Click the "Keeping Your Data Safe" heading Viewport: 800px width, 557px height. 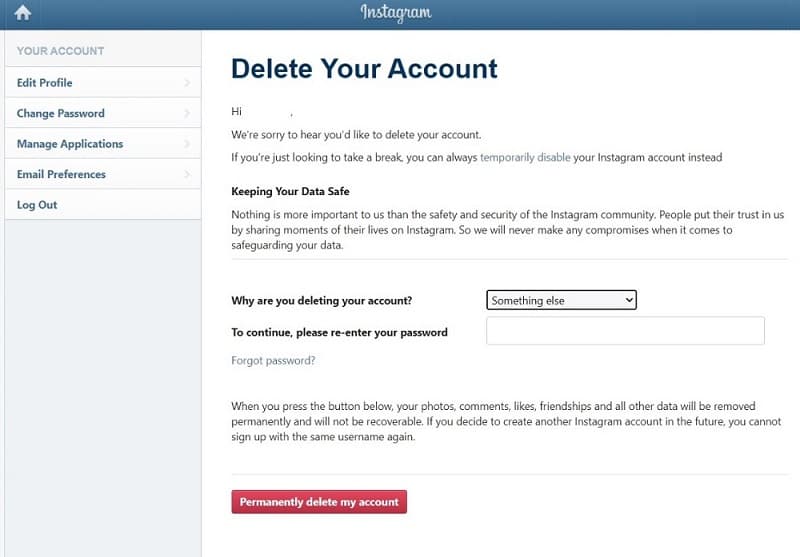coord(290,191)
